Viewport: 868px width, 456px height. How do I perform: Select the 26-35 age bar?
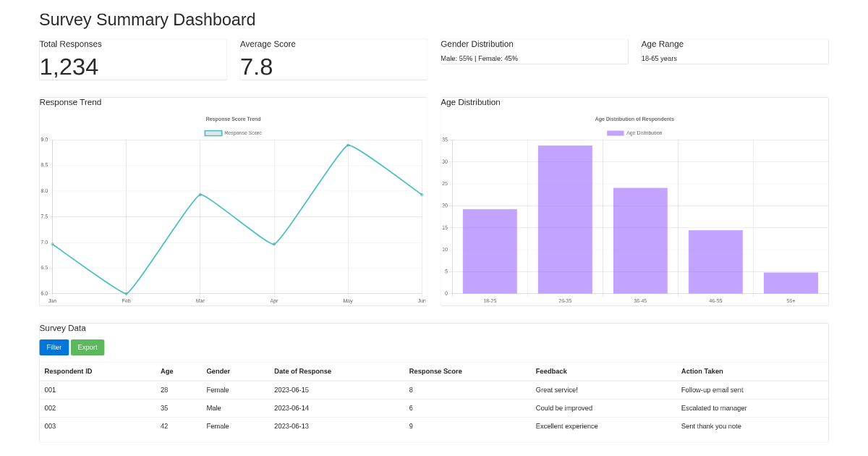(x=565, y=217)
